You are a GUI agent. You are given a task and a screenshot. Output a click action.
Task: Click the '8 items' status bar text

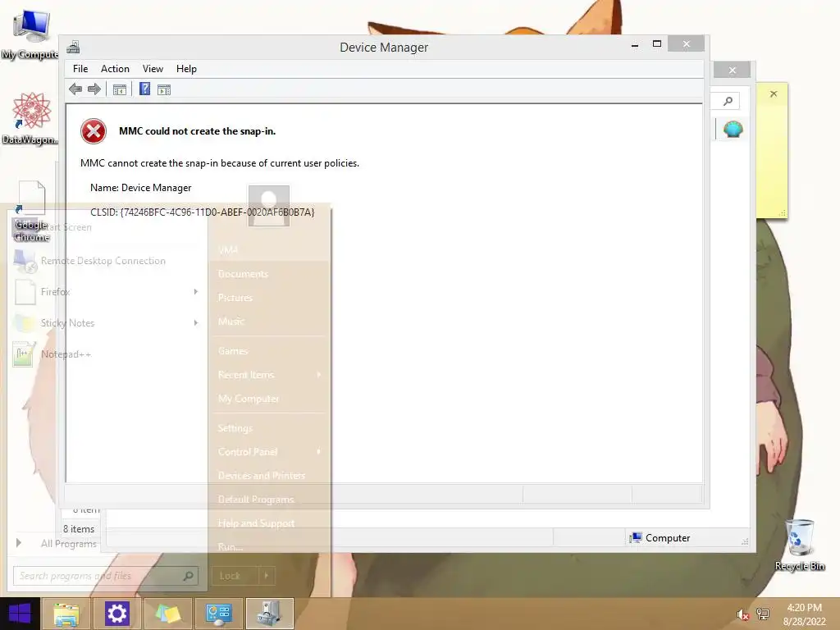point(79,529)
